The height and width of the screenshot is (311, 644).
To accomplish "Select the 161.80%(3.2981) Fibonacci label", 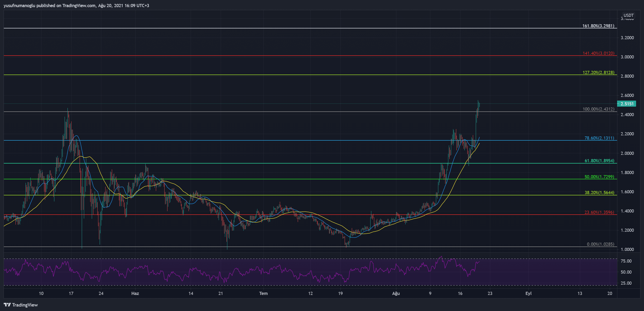I will [x=598, y=26].
